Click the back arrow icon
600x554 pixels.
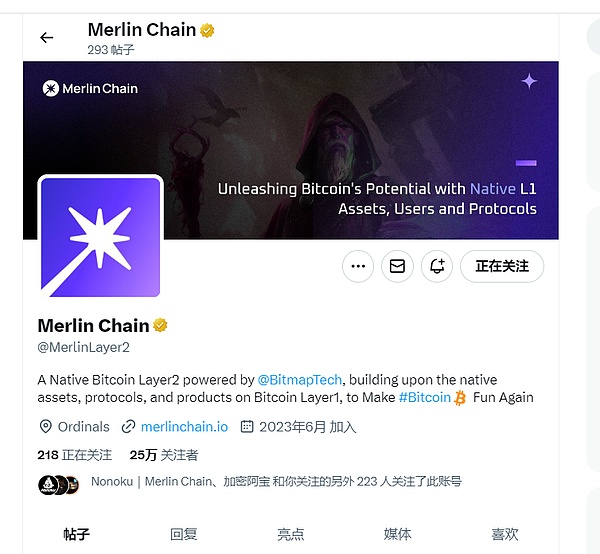(46, 38)
